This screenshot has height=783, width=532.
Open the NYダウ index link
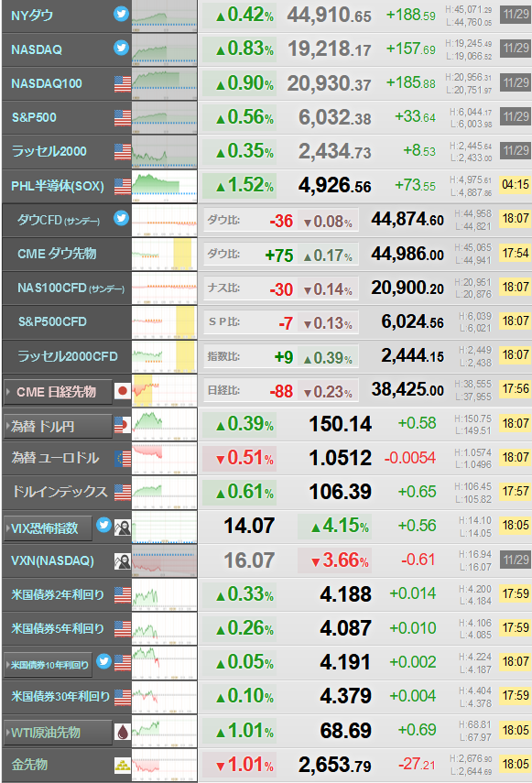coord(32,16)
